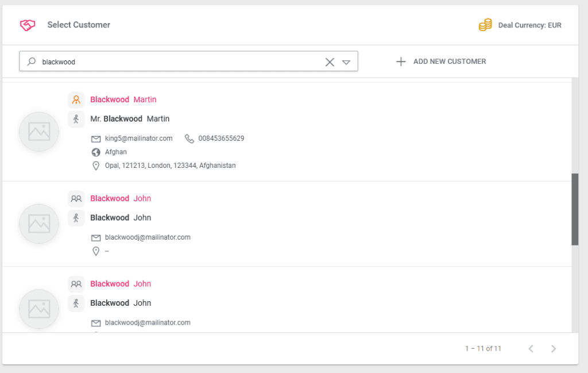Viewport: 588px width, 373px height.
Task: Click the phone icon beside 008453655629
Action: pos(189,139)
